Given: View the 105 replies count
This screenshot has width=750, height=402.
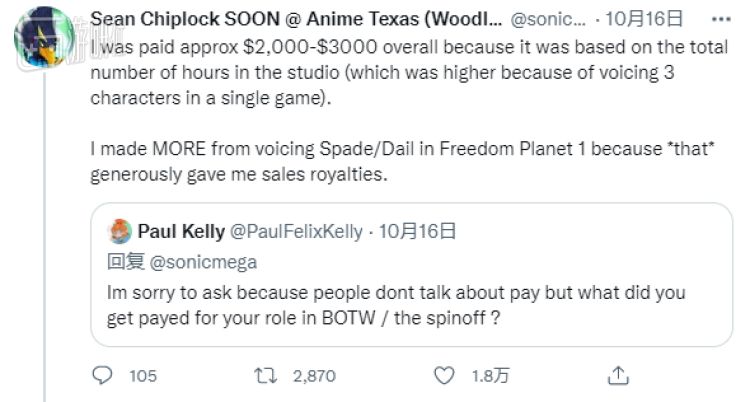Looking at the screenshot, I should (143, 376).
